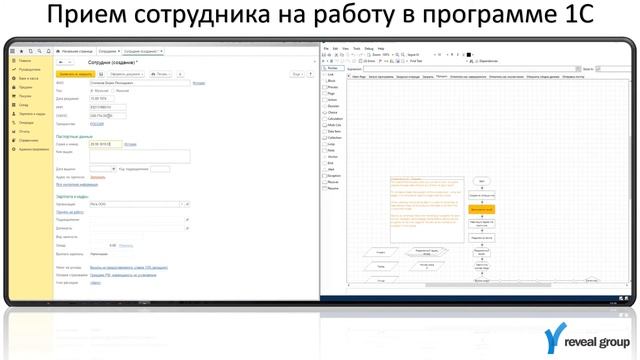This screenshot has width=640, height=360.
Task: Open the Печать dropdown in 1C form
Action: pos(160,74)
